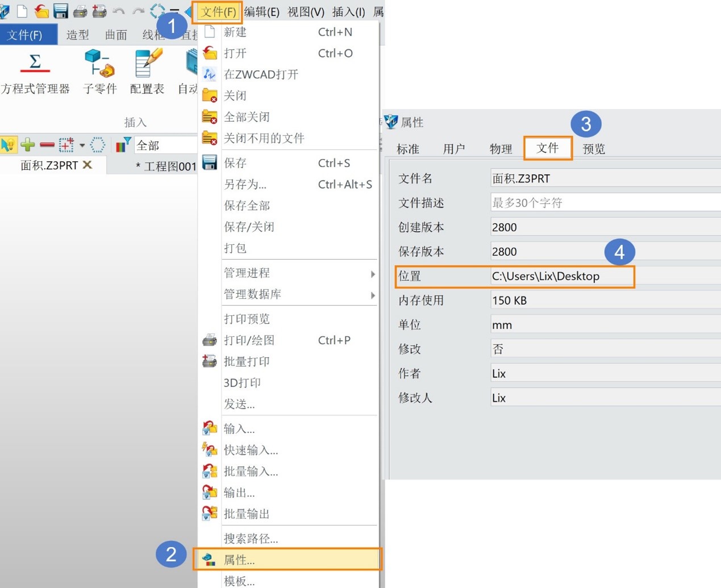The image size is (721, 588).
Task: Choose 另存为... from the File menu
Action: tap(289, 185)
